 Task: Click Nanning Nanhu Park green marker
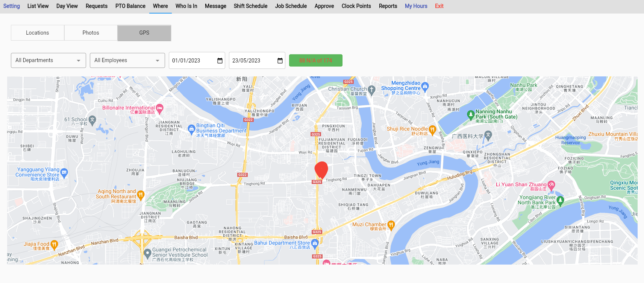[470, 114]
